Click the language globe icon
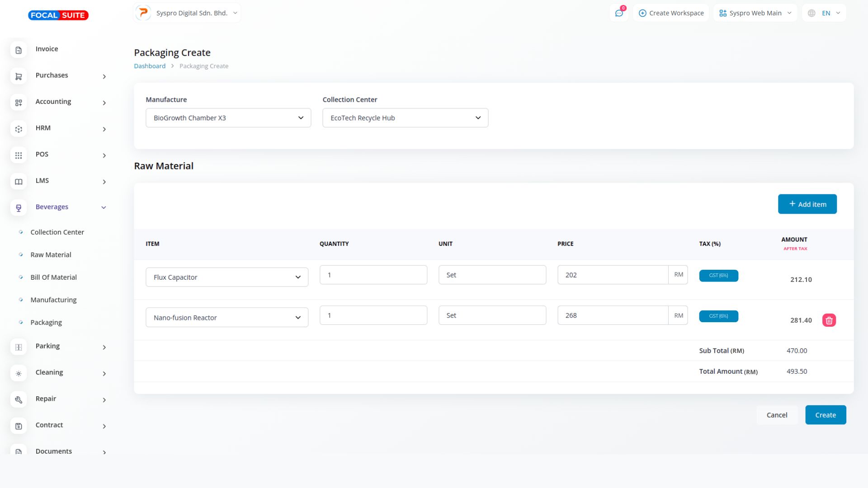This screenshot has width=868, height=488. coord(811,13)
